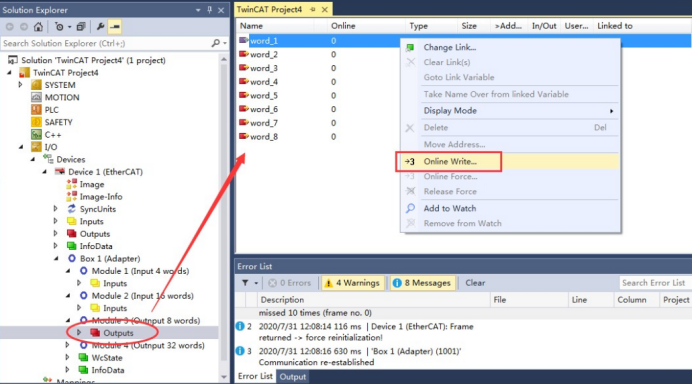Collapse the Box 1 (Adapter) node

pyautogui.click(x=56, y=259)
